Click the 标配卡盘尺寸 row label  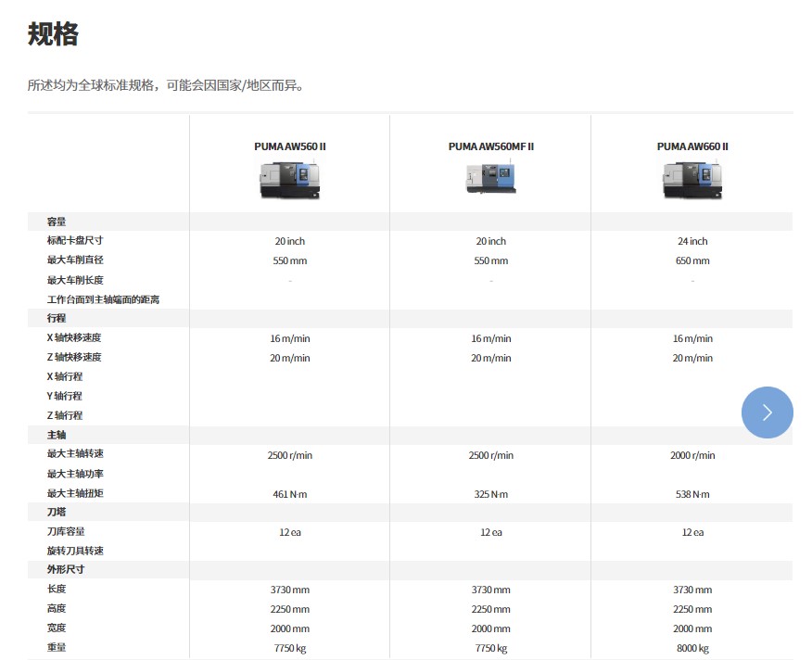(75, 240)
